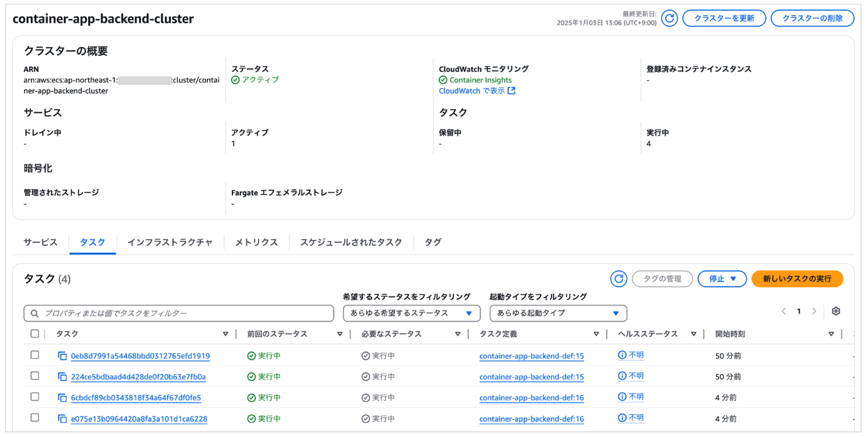Open あらゆる起動タイプ filter dropdown
868x437 pixels.
click(x=558, y=313)
